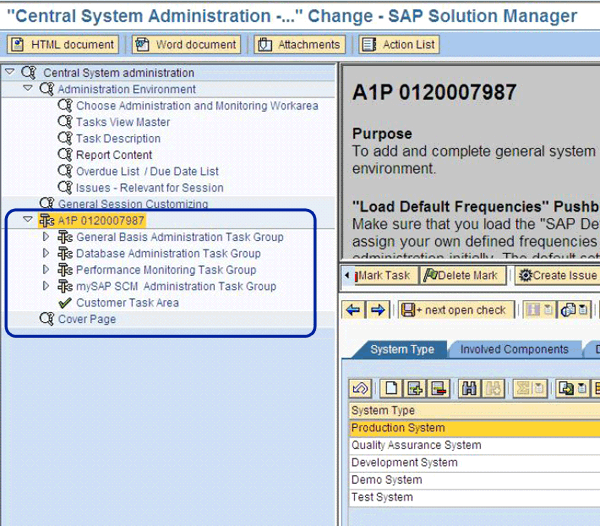Click the forward arrow navigation icon
Image resolution: width=600 pixels, height=526 pixels.
pos(377,310)
